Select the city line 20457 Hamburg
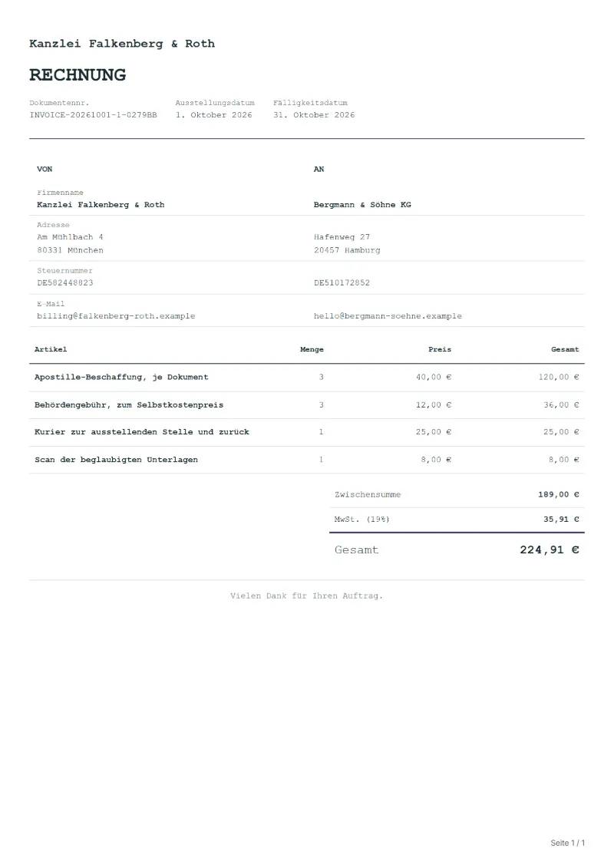 (x=347, y=250)
